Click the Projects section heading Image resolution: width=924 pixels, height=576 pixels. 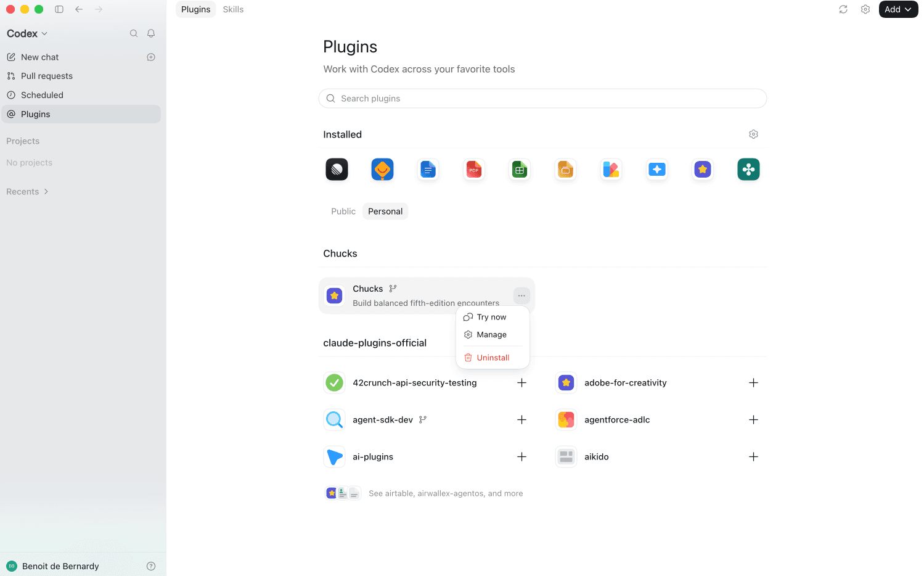pos(23,141)
